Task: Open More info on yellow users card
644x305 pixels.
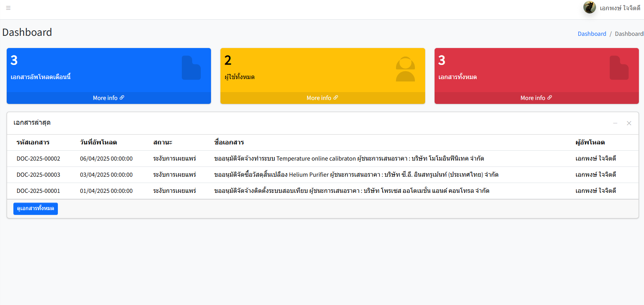Action: coord(322,98)
